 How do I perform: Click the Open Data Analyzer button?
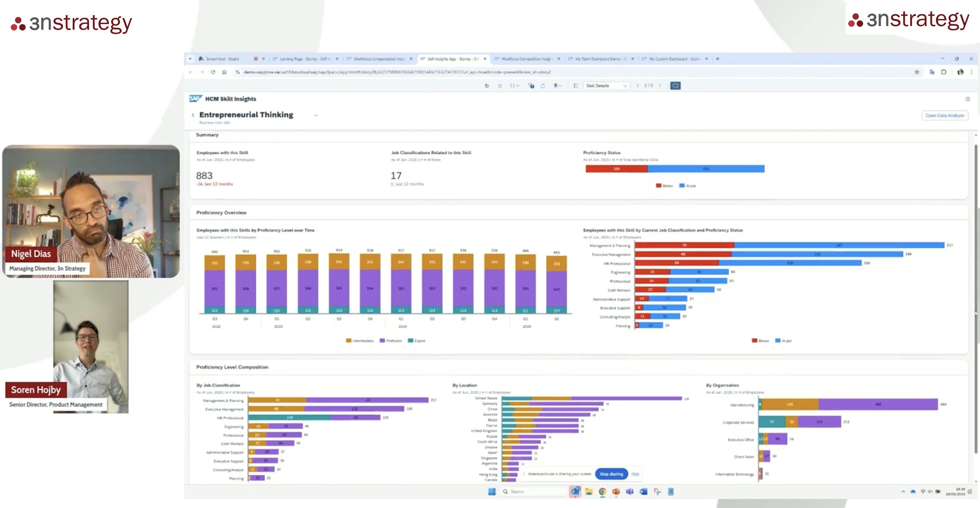click(945, 115)
